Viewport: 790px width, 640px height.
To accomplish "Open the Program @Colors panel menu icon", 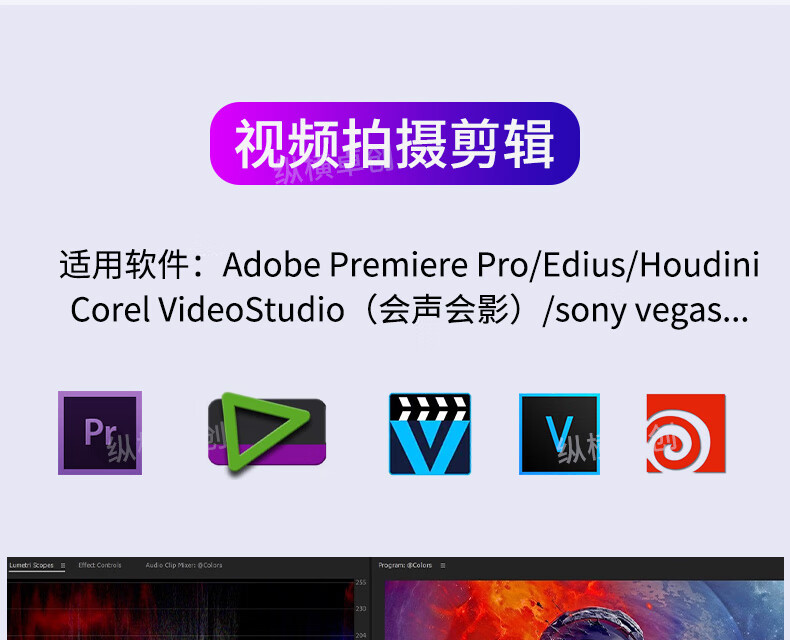I will [x=443, y=565].
